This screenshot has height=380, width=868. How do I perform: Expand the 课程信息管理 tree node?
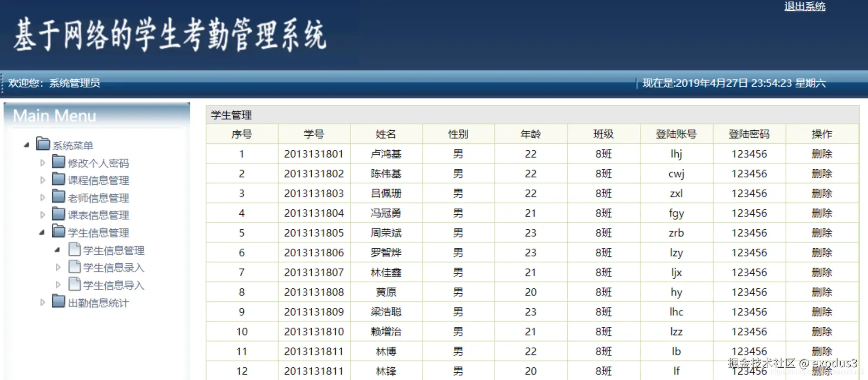pos(43,180)
